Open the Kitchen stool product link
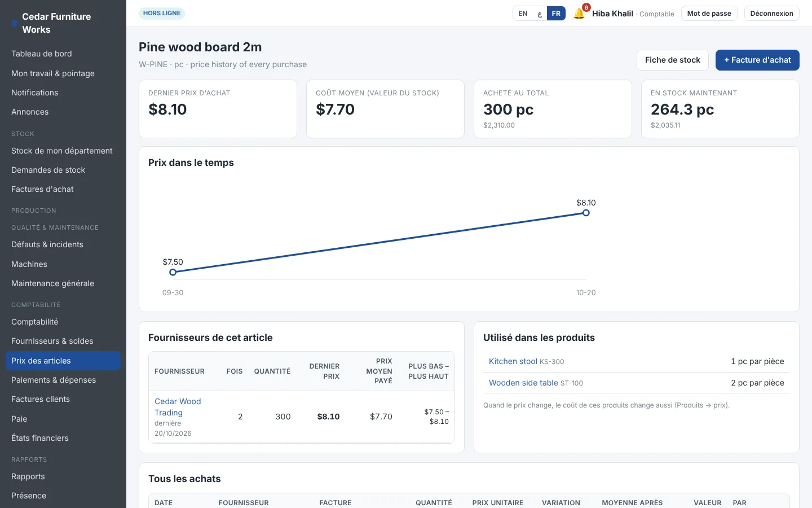 click(513, 361)
